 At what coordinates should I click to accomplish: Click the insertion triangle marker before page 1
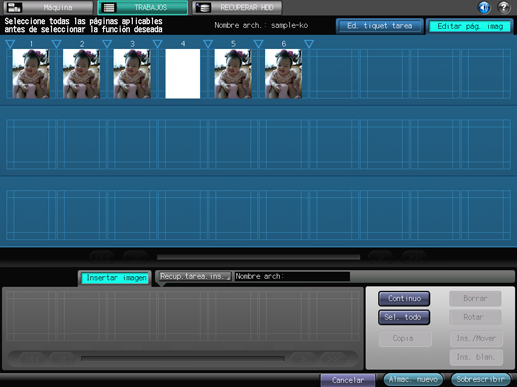(10, 44)
